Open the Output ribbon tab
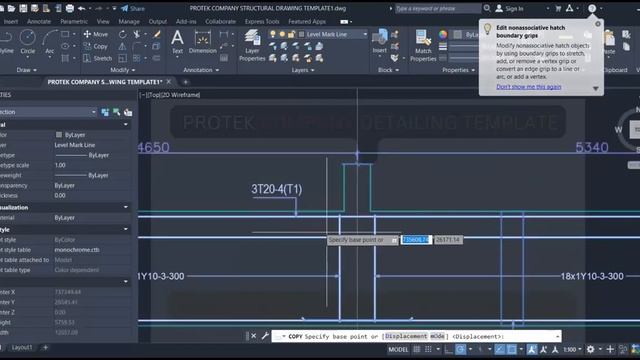 point(158,21)
